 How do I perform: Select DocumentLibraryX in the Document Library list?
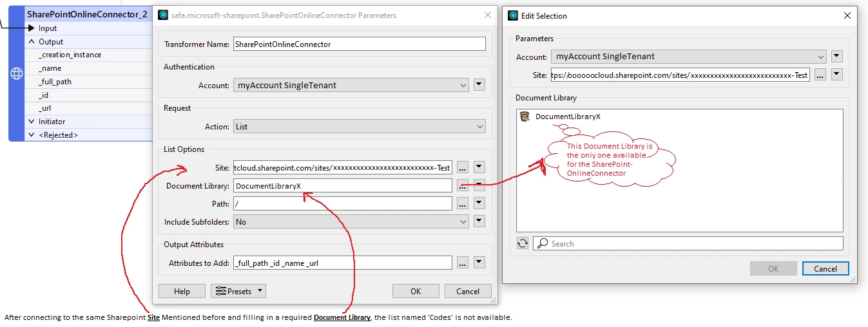[568, 117]
